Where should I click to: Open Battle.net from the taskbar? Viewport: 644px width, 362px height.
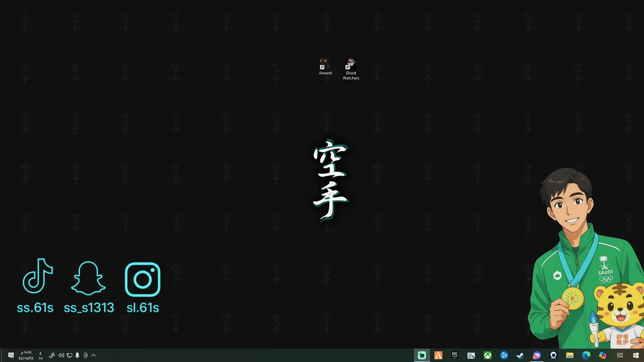click(x=504, y=355)
